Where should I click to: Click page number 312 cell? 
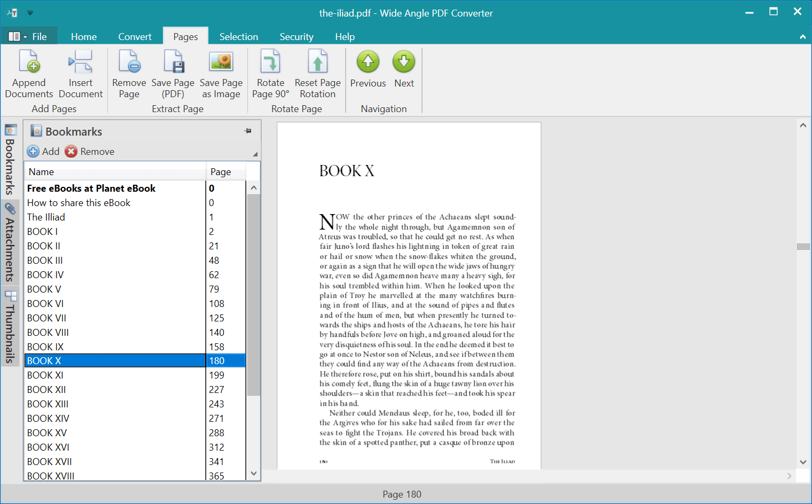(x=226, y=447)
